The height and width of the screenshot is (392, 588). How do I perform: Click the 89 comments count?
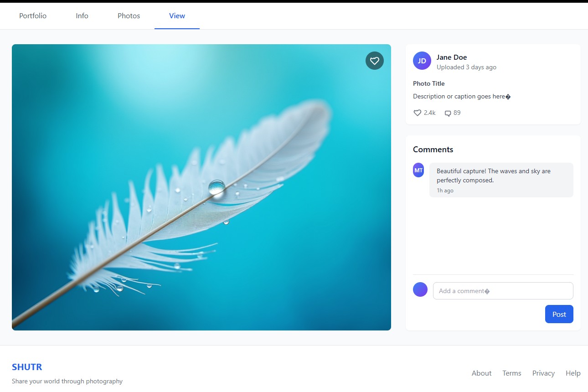point(457,113)
